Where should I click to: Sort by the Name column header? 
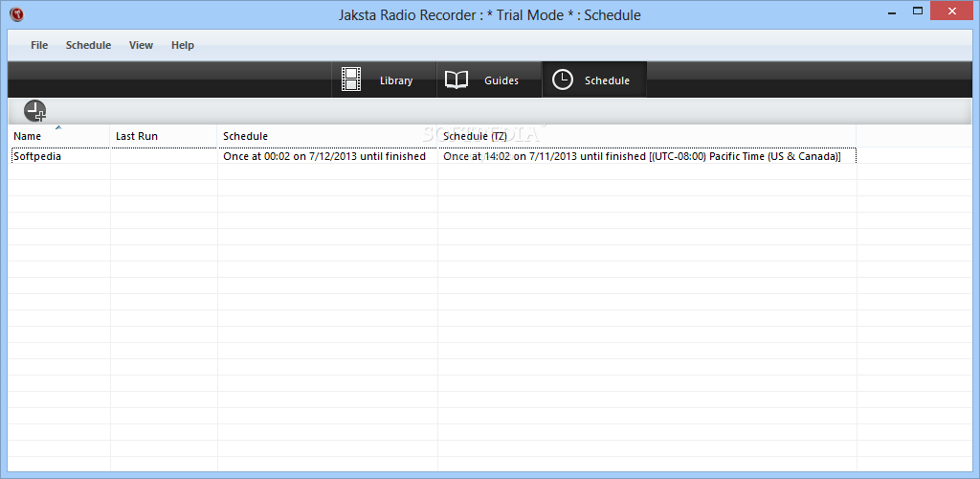point(59,136)
